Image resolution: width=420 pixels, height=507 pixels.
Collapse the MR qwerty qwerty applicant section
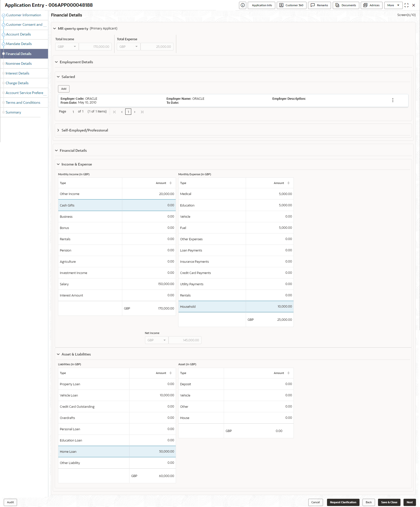[54, 28]
